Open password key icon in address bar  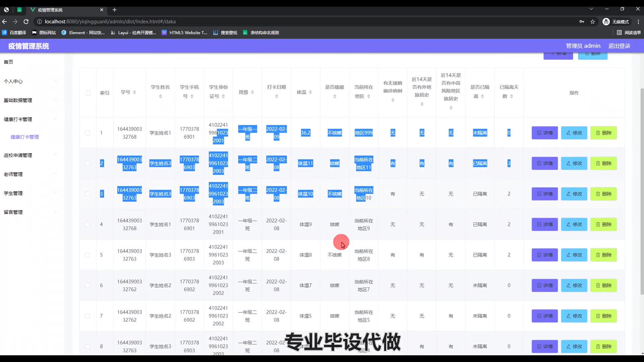point(582,21)
